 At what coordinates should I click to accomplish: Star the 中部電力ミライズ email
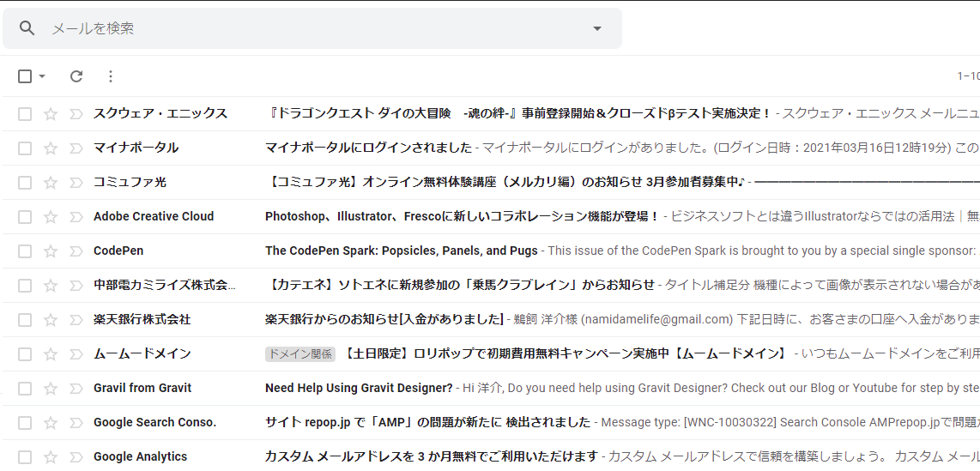pos(51,286)
